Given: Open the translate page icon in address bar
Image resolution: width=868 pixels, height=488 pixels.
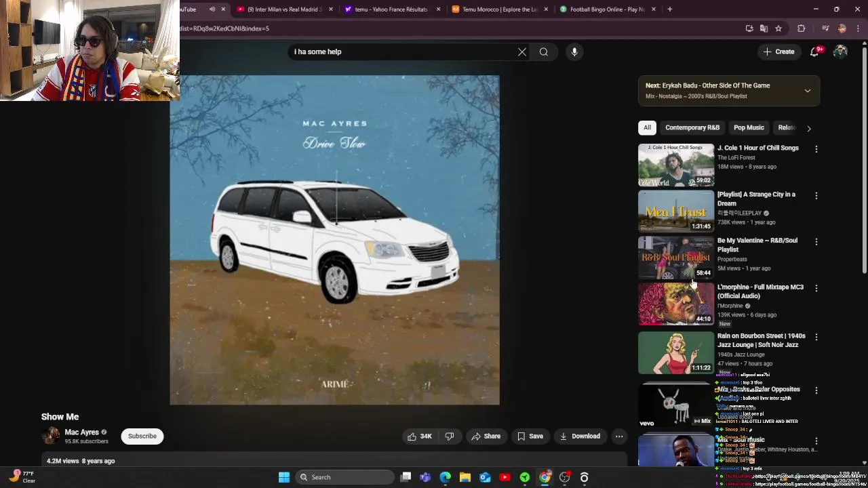Looking at the screenshot, I should [x=764, y=28].
